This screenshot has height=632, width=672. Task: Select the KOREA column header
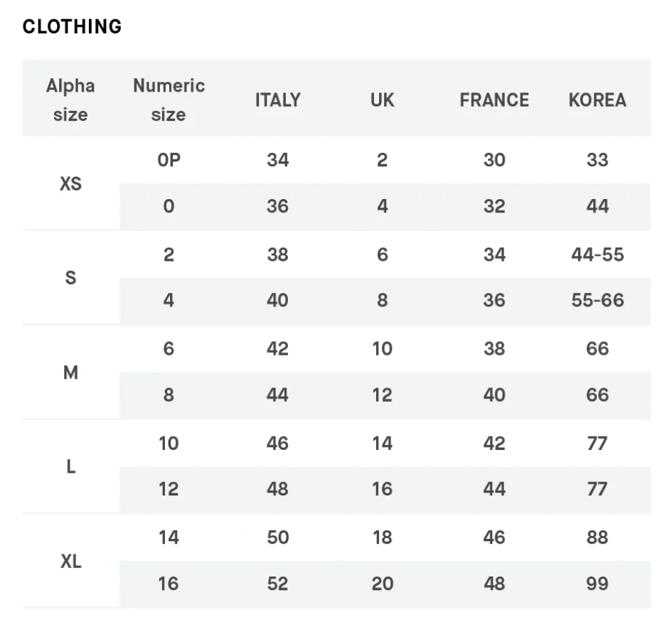pos(597,100)
